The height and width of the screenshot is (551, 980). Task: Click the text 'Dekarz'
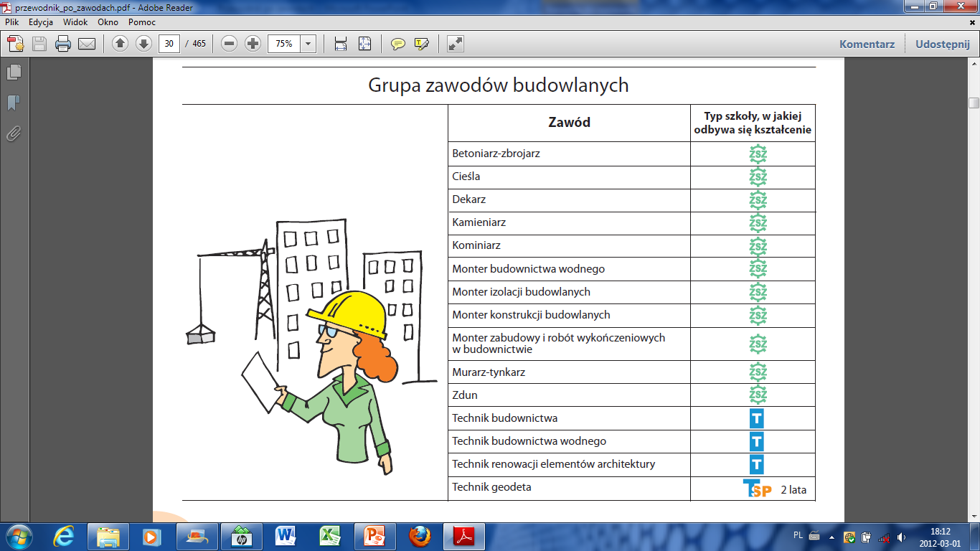(x=469, y=199)
